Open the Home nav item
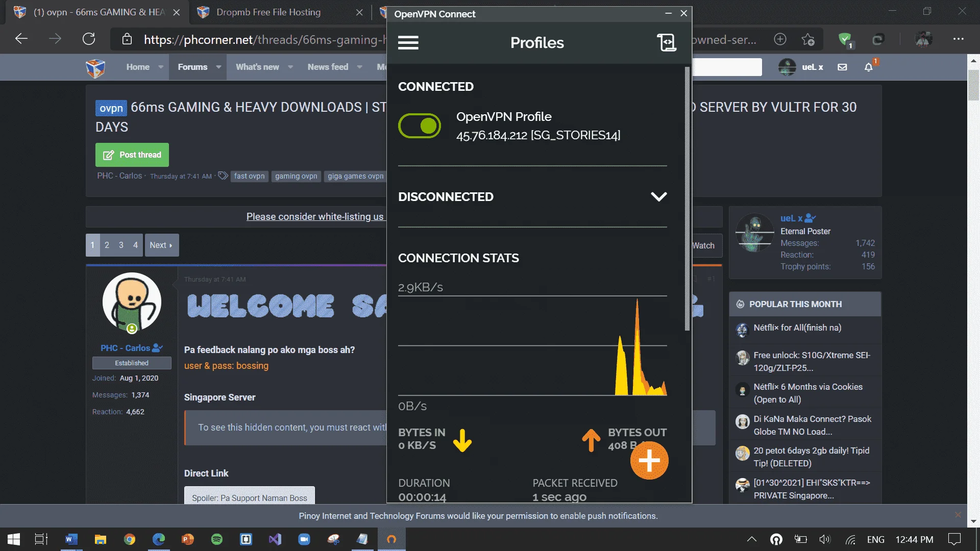 pyautogui.click(x=138, y=67)
